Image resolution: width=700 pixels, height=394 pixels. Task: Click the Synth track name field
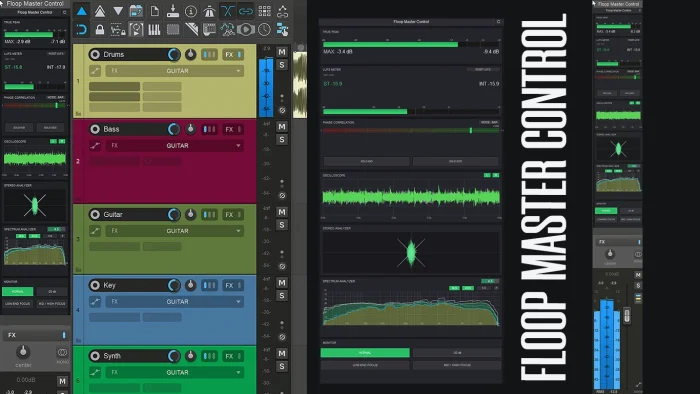pyautogui.click(x=129, y=356)
